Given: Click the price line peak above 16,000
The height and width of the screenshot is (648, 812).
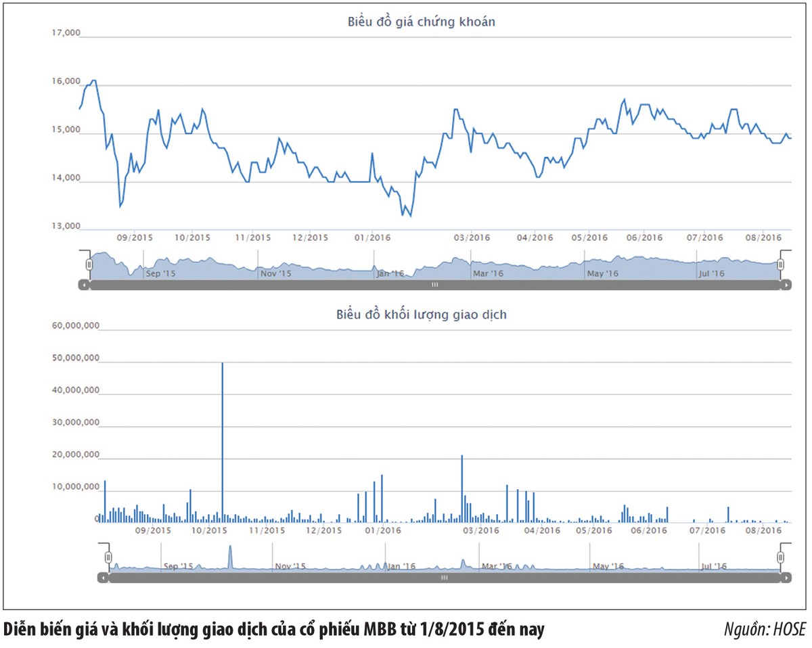Looking at the screenshot, I should [93, 80].
